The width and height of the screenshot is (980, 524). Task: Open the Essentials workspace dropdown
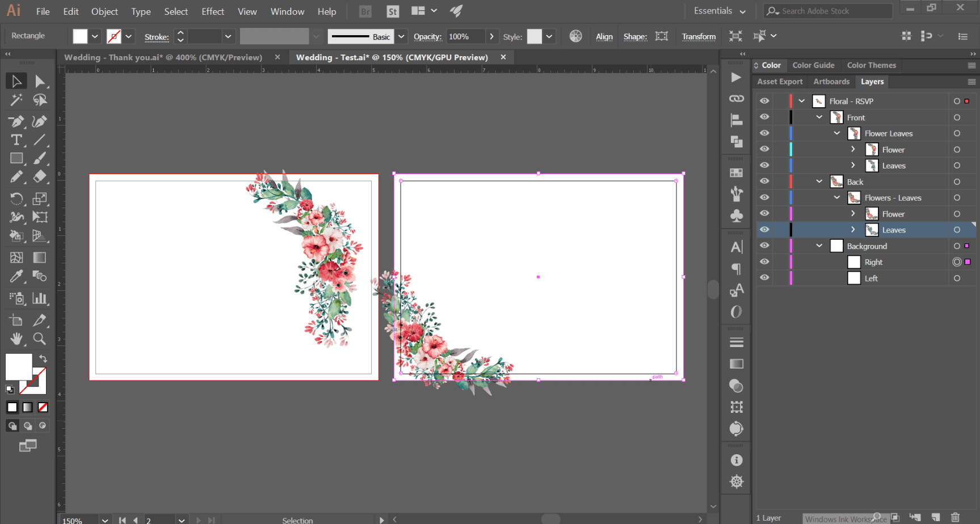pos(719,11)
